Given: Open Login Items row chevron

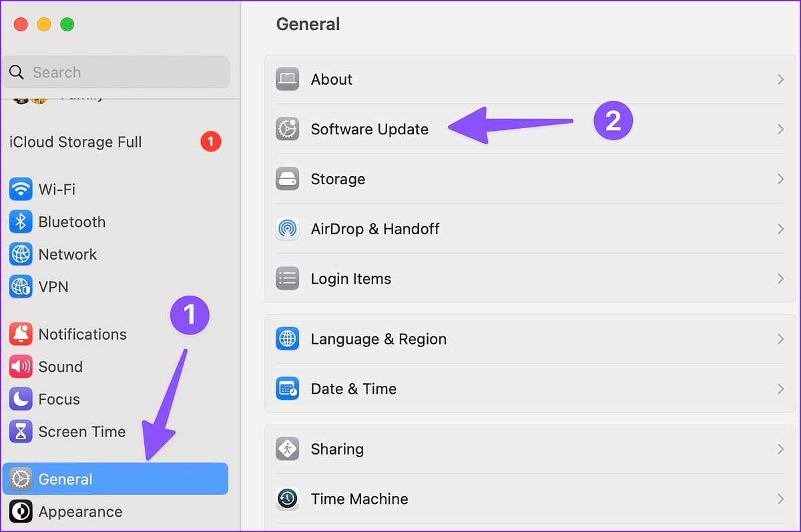Looking at the screenshot, I should pyautogui.click(x=780, y=279).
